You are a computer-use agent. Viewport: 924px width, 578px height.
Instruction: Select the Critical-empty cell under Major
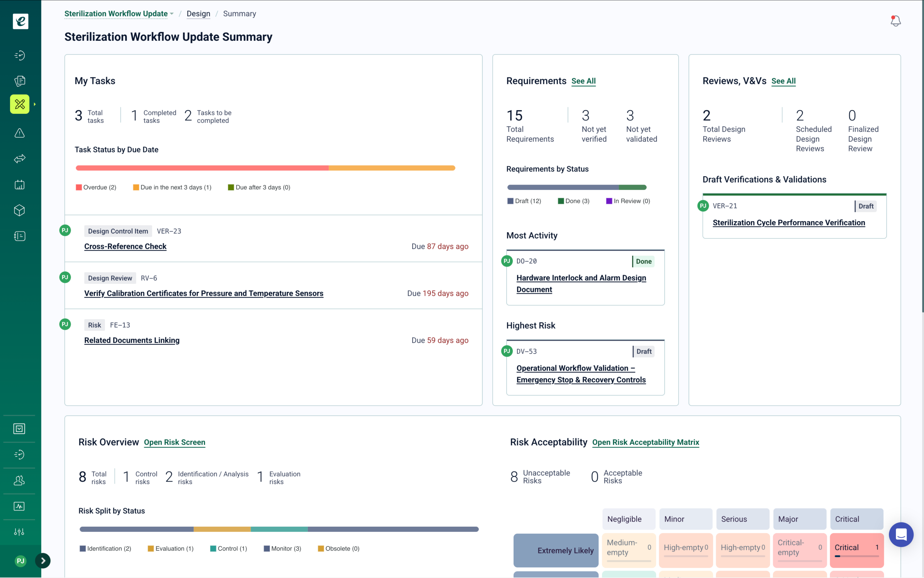coord(799,550)
